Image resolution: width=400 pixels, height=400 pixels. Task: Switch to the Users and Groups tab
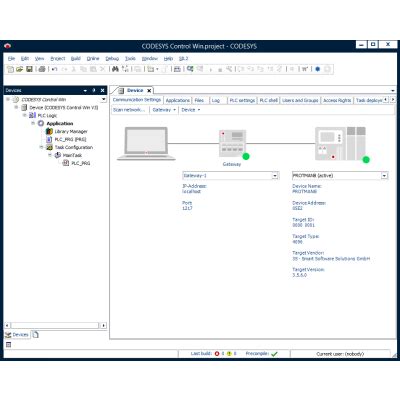point(300,100)
